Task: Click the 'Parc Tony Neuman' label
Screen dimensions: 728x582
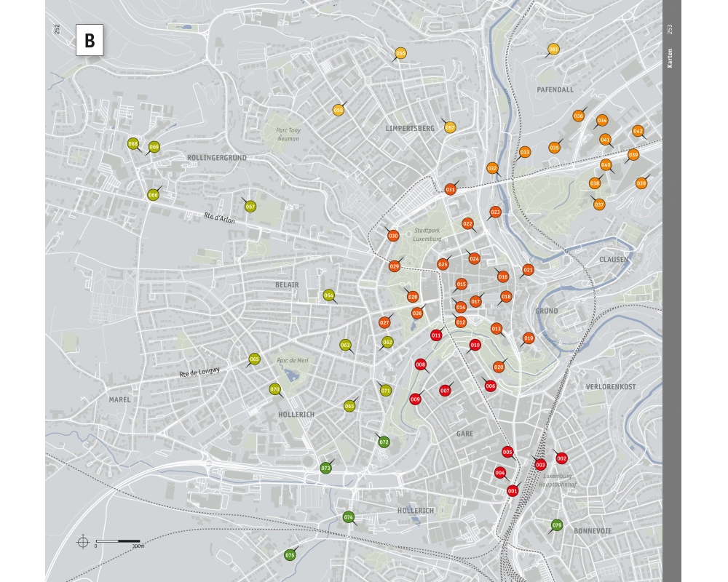Action: [x=288, y=135]
